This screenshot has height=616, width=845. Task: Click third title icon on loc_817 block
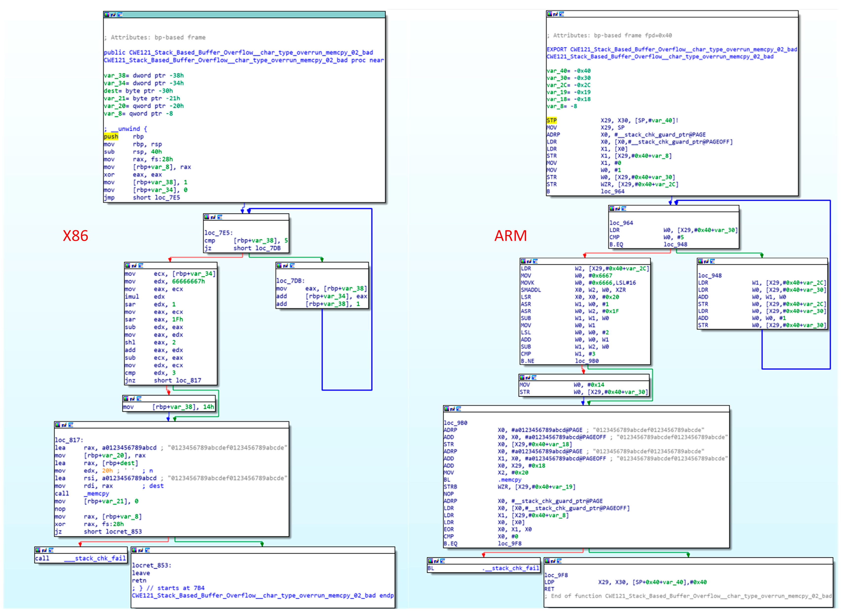pyautogui.click(x=71, y=425)
